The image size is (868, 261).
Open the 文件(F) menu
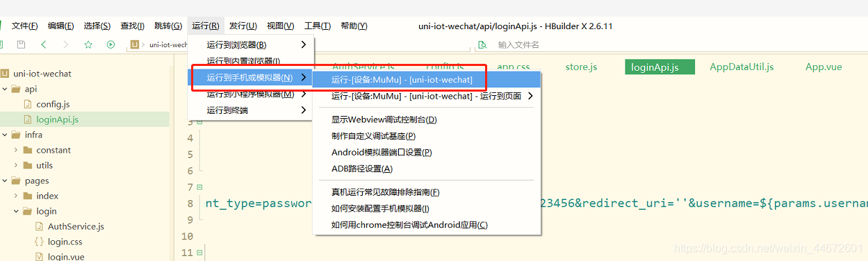click(24, 26)
